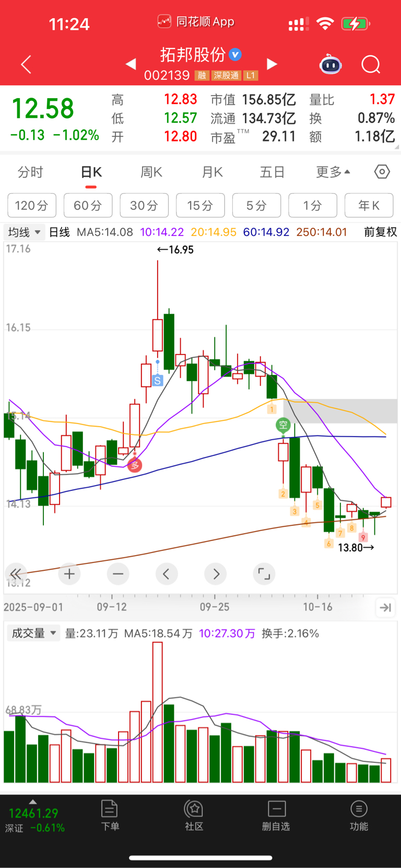Image resolution: width=401 pixels, height=868 pixels.
Task: Tap the orange 20:14.95 MA label
Action: coord(214,232)
